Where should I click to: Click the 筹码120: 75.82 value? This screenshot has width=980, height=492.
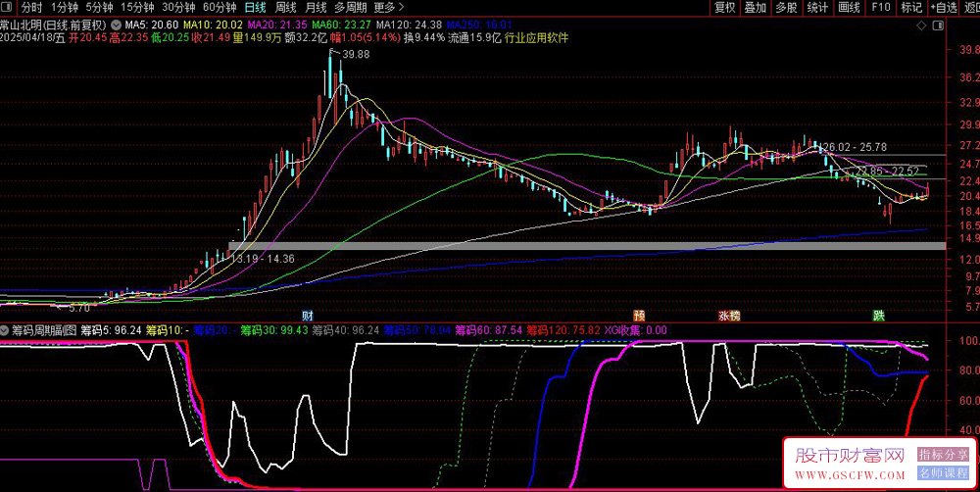coord(563,331)
